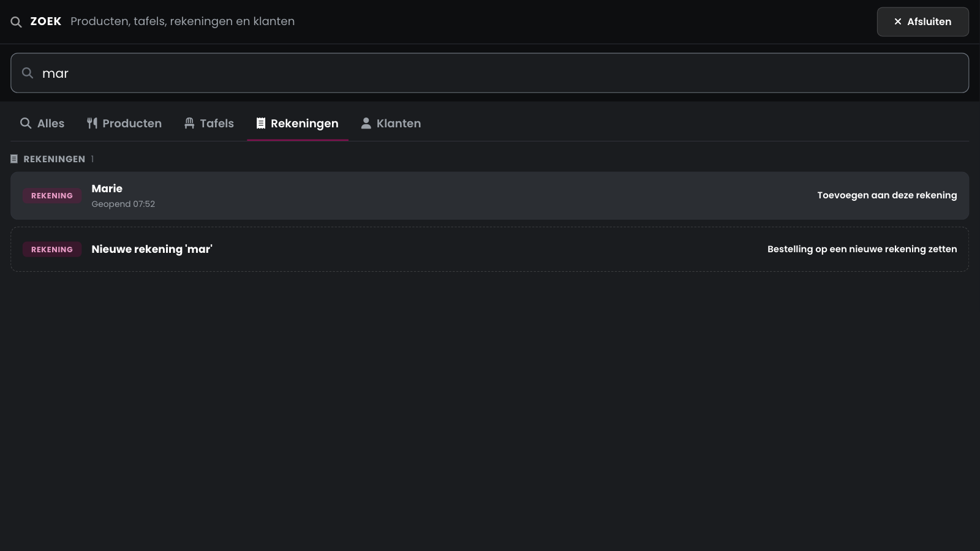Click the REKENING badge on Marie row
The image size is (980, 551).
pos(52,196)
